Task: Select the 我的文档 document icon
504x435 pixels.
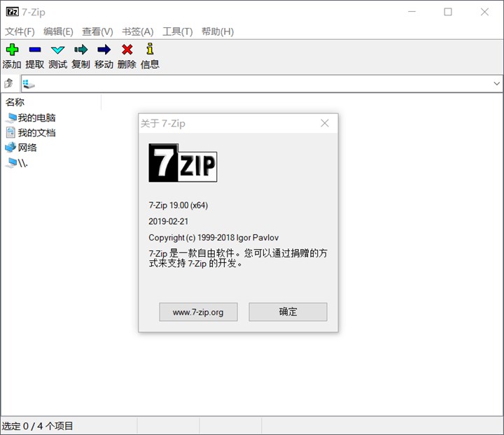Action: point(10,132)
